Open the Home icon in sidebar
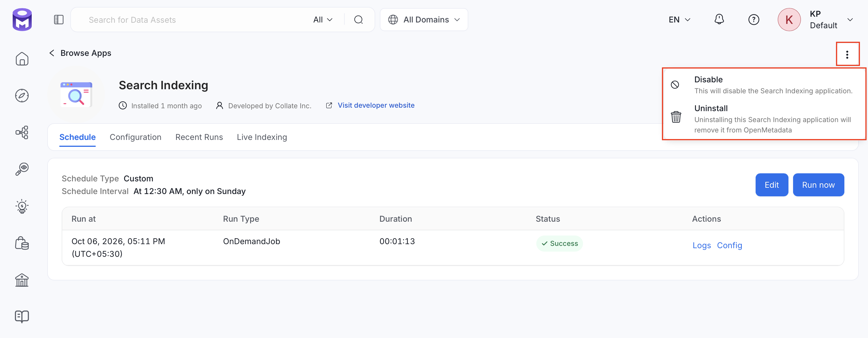This screenshot has width=868, height=338. (x=22, y=59)
